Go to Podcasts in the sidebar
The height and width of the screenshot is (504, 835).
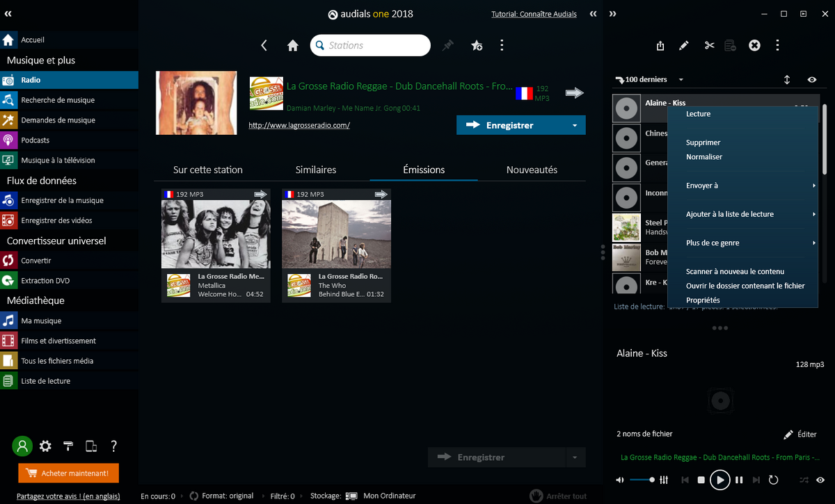[x=69, y=140]
